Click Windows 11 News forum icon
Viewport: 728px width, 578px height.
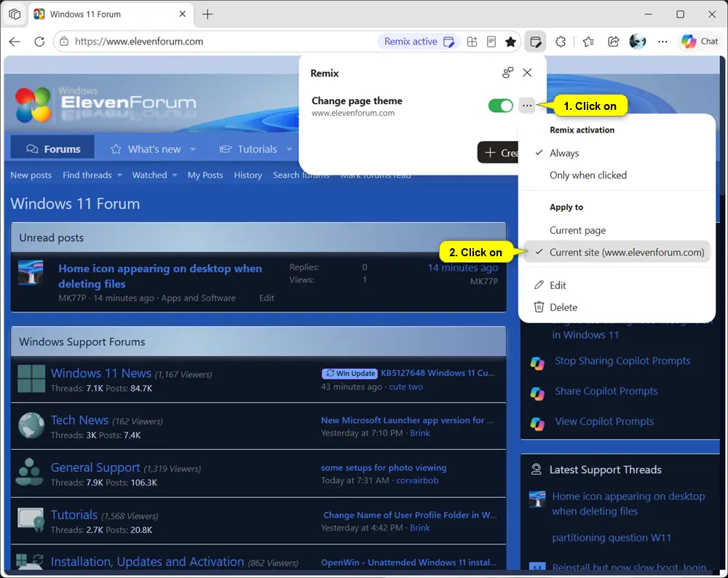(x=31, y=379)
